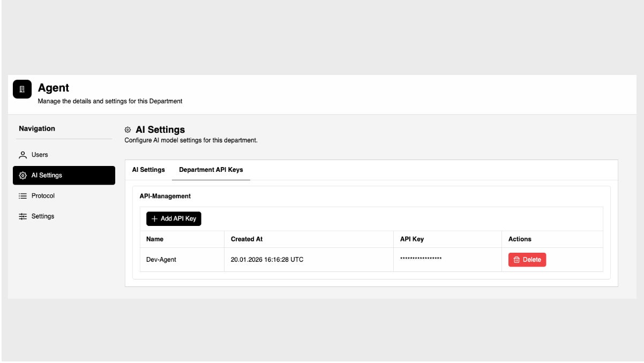Click the Agent department icon at top left
644x363 pixels.
pyautogui.click(x=21, y=89)
